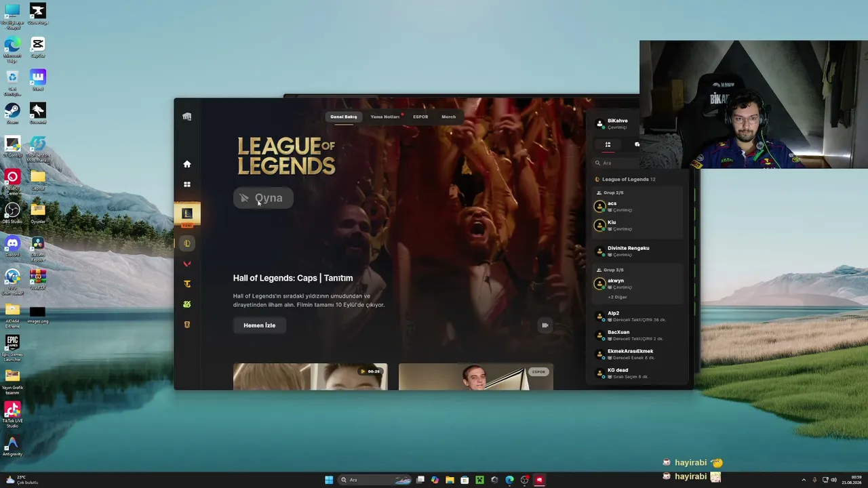This screenshot has width=868, height=488.
Task: Open Discord desktop shortcut
Action: tap(12, 245)
